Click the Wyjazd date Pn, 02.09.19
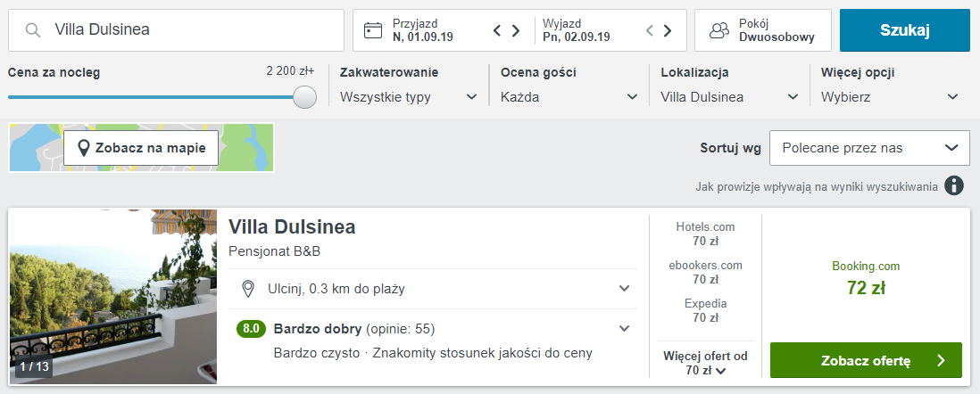The width and height of the screenshot is (980, 394). [x=577, y=37]
